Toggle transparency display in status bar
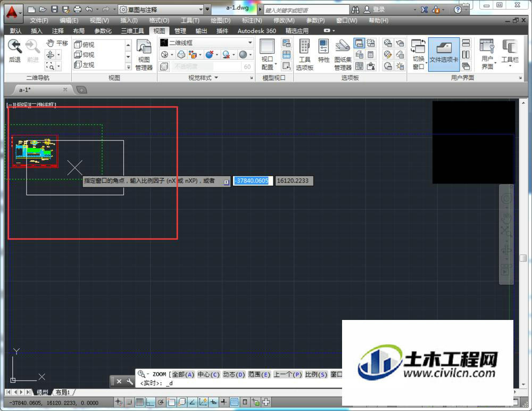The width and height of the screenshot is (532, 411). (234, 402)
